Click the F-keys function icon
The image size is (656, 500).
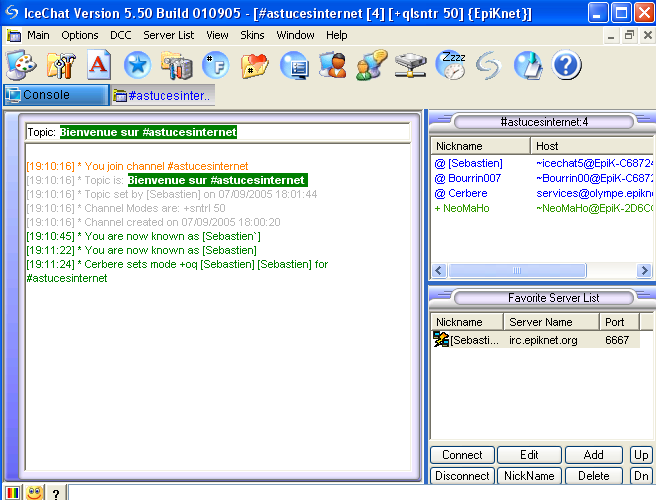tap(216, 65)
